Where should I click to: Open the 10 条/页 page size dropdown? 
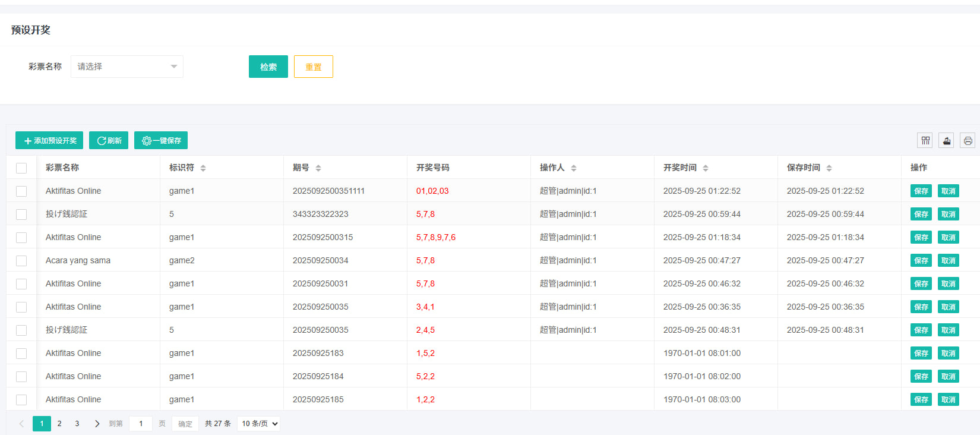point(259,424)
